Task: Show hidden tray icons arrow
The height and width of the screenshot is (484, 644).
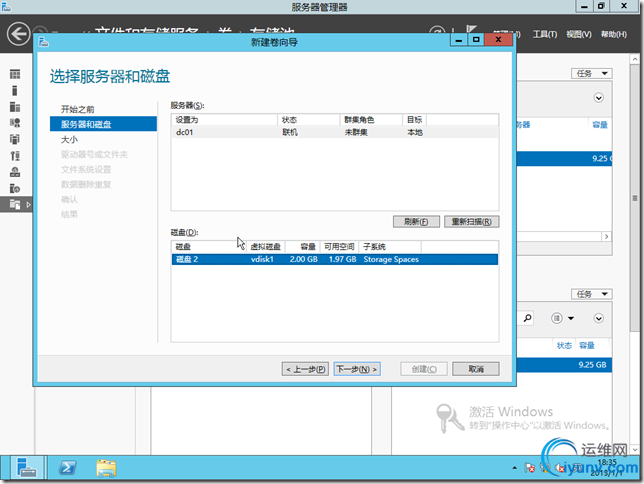Action: [x=515, y=468]
